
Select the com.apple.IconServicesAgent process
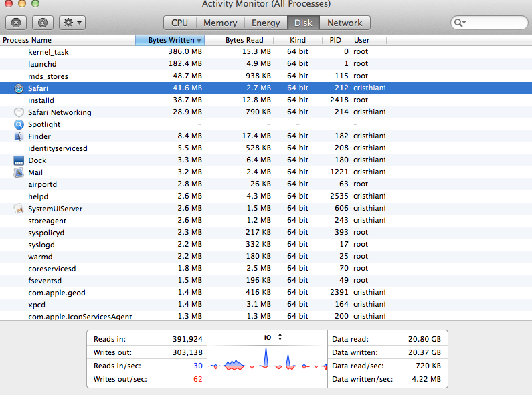tap(266, 316)
